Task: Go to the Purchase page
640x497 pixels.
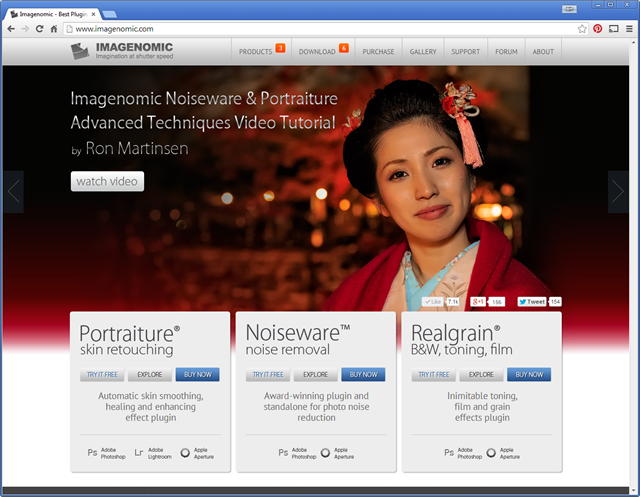Action: point(378,51)
